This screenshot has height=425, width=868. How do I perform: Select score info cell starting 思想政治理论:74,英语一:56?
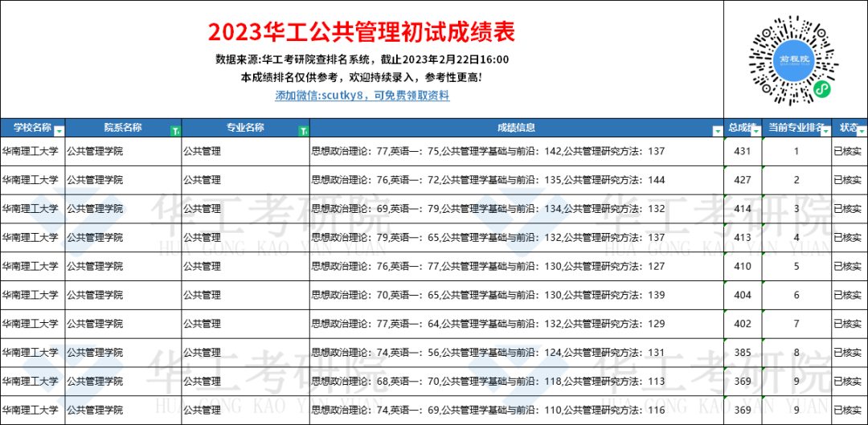517,353
